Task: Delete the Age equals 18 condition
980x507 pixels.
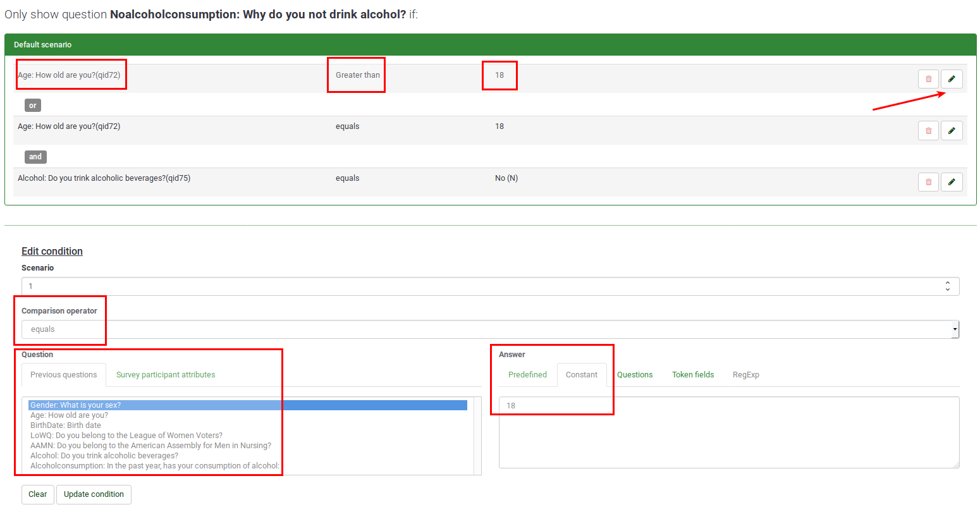Action: tap(928, 131)
